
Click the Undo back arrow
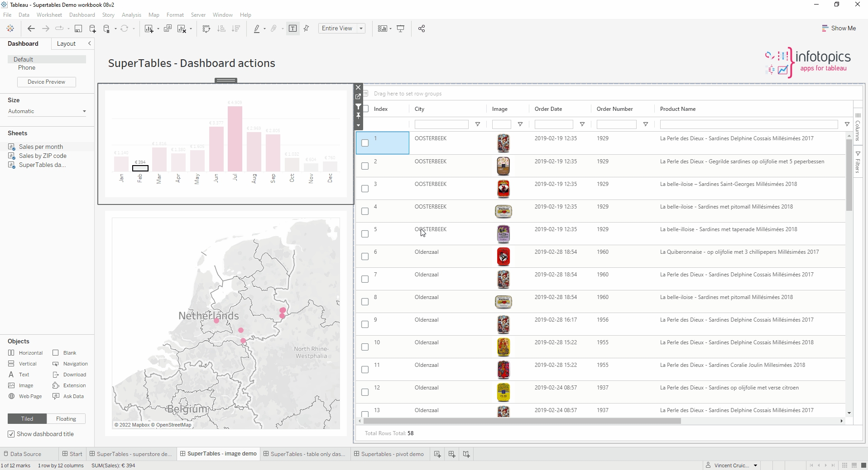(x=31, y=28)
